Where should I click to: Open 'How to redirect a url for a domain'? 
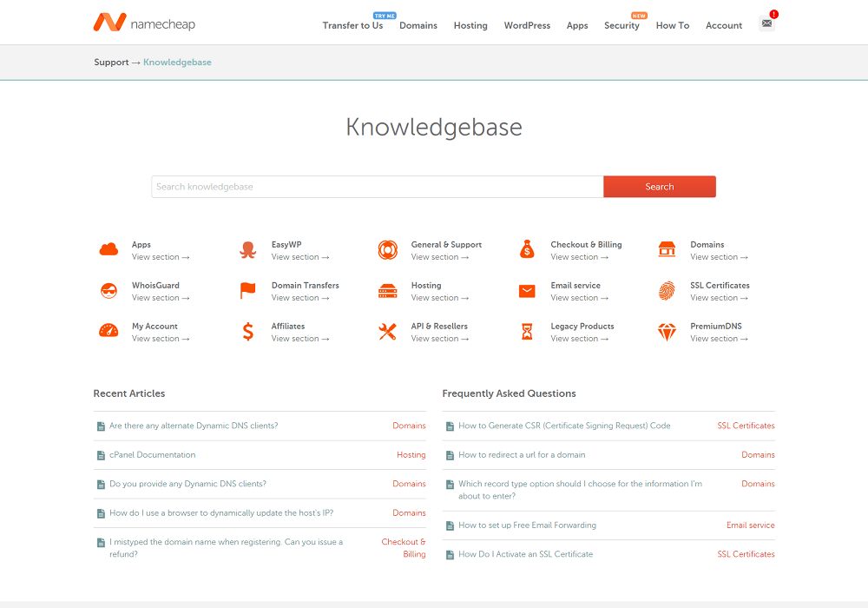pyautogui.click(x=522, y=454)
